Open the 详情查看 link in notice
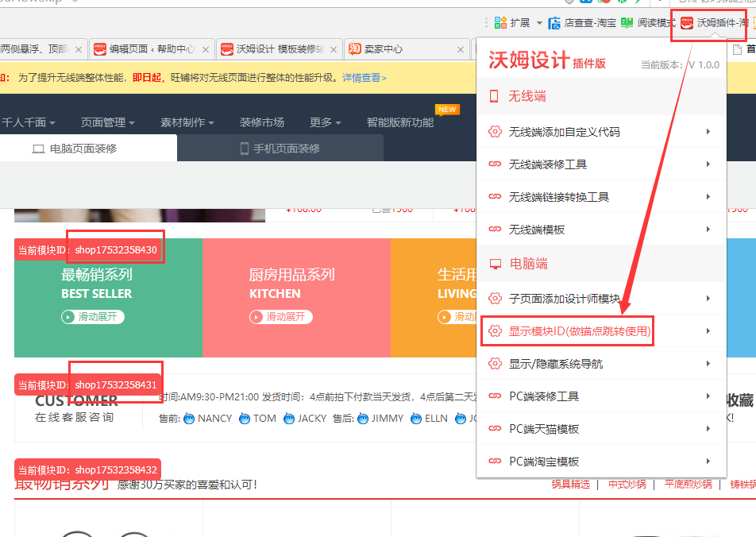Viewport: 756px width, 537px height. click(364, 78)
